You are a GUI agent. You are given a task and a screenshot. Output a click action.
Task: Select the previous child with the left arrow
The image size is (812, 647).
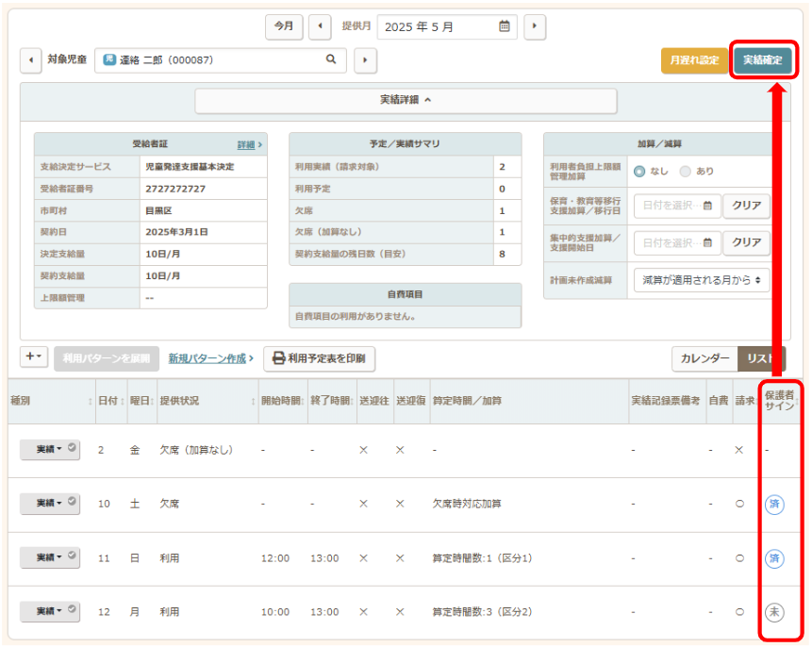pos(31,60)
